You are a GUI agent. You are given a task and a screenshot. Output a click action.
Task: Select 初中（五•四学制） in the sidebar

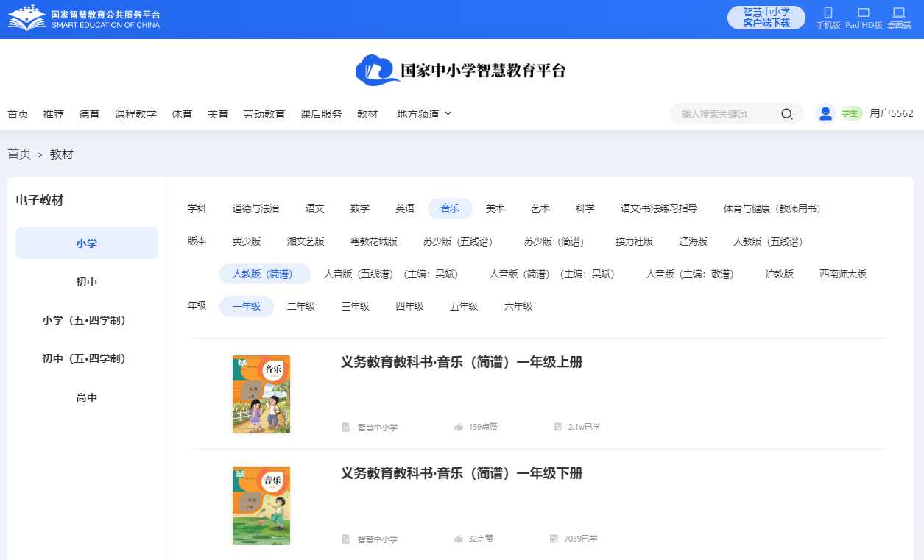(x=87, y=358)
